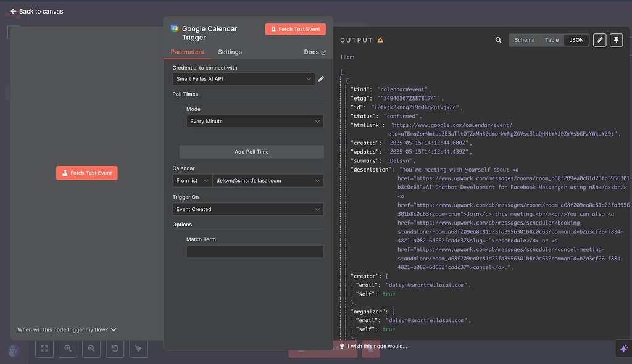Viewport: 632px width, 364px height.
Task: Switch output view to Schema
Action: click(524, 40)
